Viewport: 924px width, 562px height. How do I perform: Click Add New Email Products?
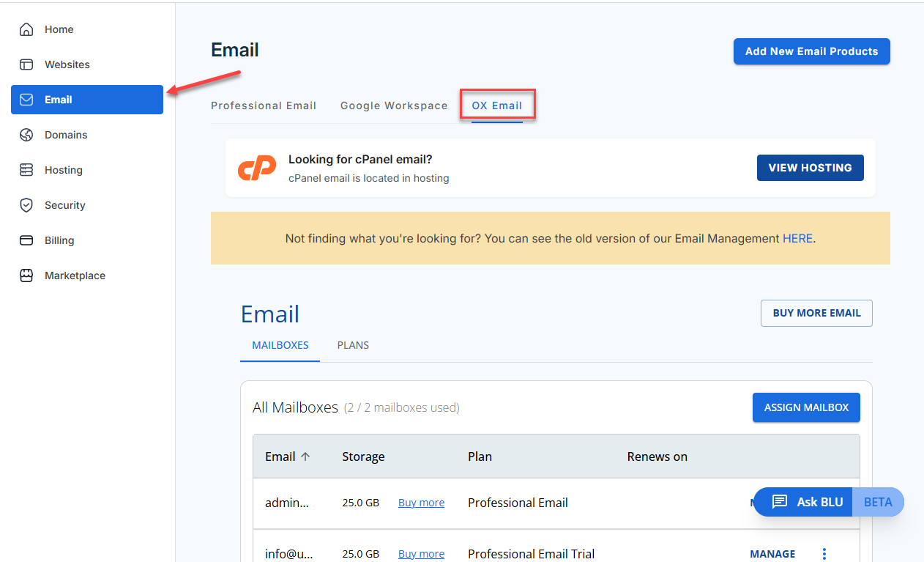pos(811,51)
